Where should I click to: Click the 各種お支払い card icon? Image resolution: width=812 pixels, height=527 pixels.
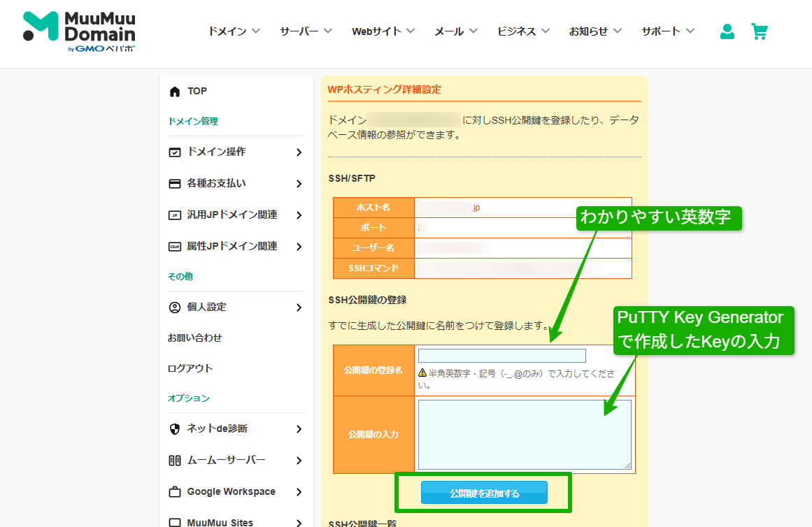(x=173, y=183)
